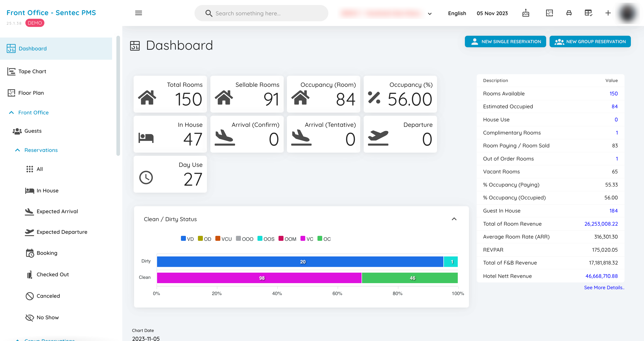Open the hamburger menu icon
644x341 pixels.
139,13
